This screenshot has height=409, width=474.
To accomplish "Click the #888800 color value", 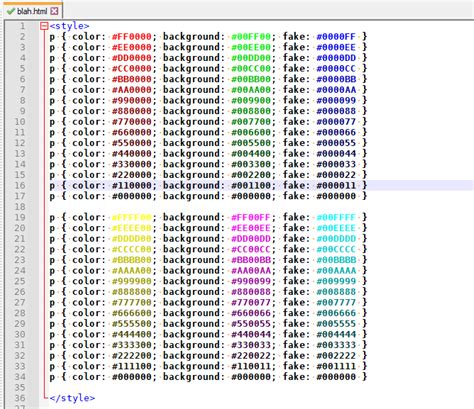I will point(132,292).
